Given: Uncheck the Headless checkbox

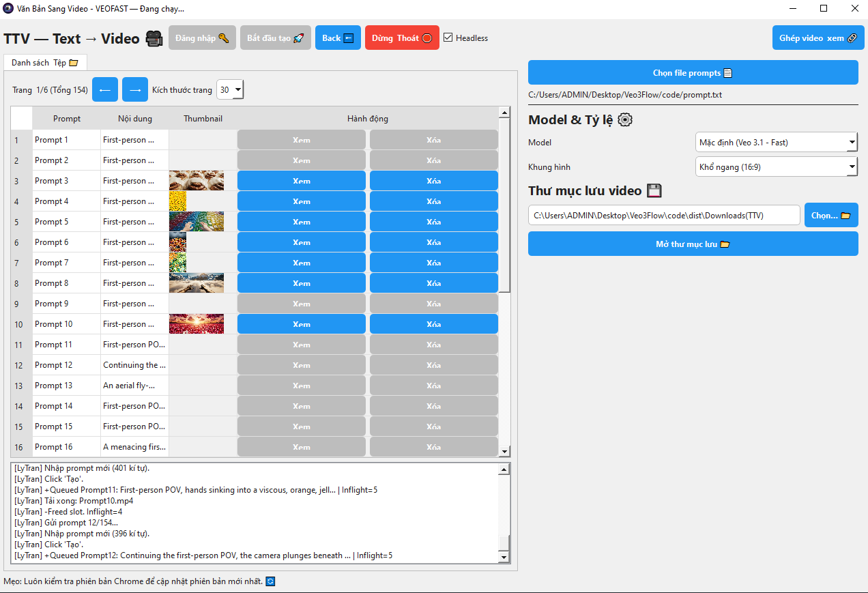Looking at the screenshot, I should 448,38.
